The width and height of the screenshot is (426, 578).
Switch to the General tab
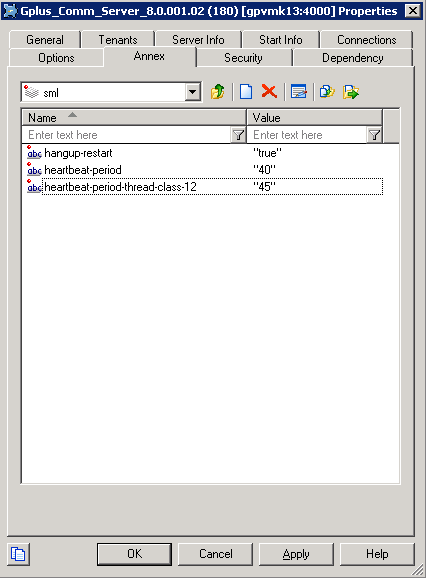[x=45, y=39]
